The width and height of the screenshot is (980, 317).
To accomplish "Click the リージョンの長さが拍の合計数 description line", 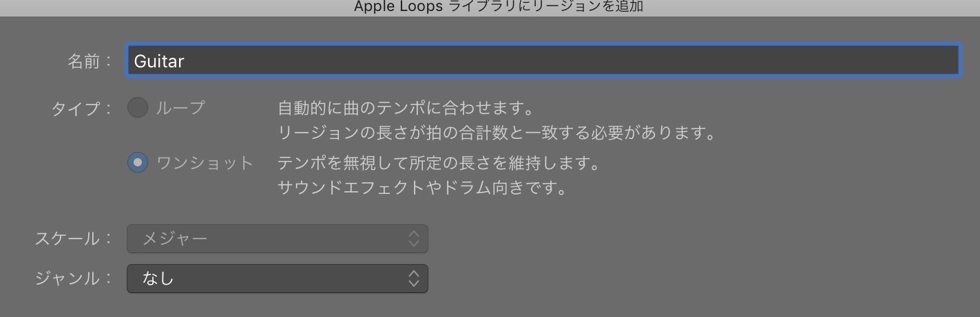I will (497, 133).
